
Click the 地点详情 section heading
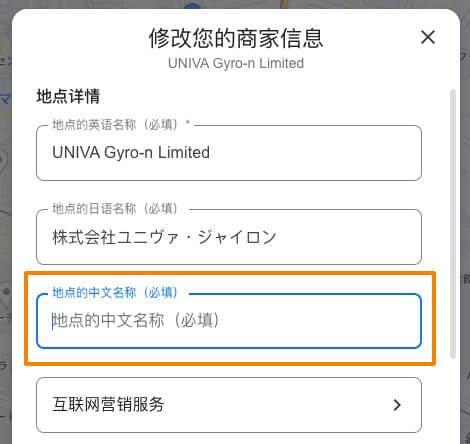coord(68,96)
